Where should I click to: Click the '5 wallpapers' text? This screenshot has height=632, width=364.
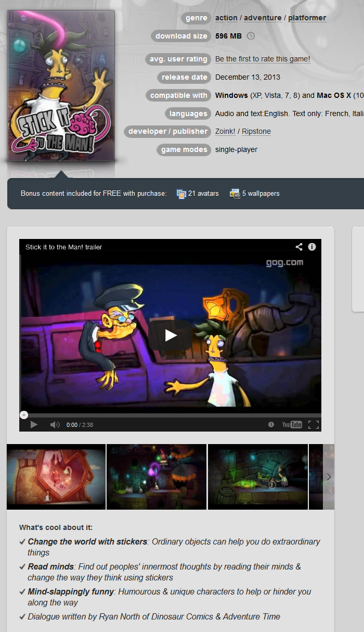(261, 194)
